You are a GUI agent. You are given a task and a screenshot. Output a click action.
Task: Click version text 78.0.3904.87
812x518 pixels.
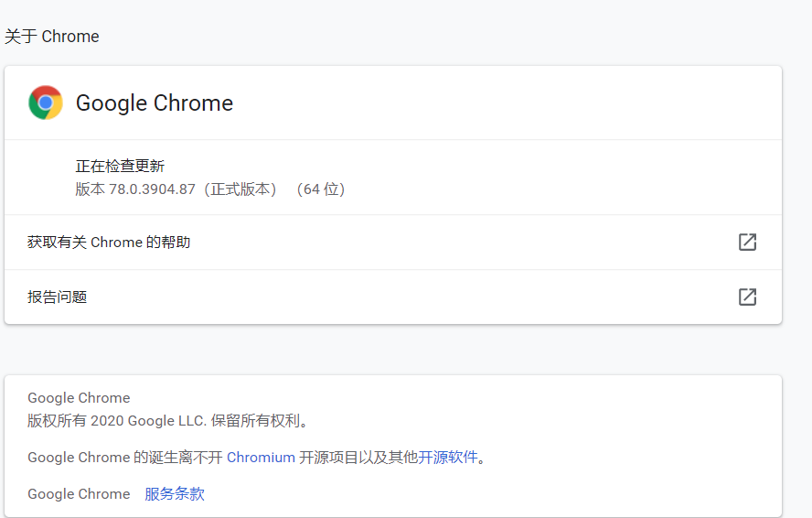[x=152, y=189]
